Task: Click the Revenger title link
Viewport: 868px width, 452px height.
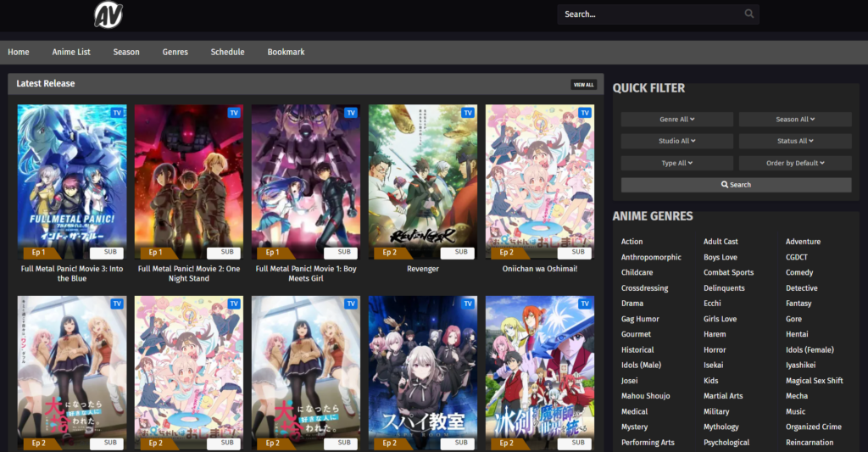Action: coord(423,269)
